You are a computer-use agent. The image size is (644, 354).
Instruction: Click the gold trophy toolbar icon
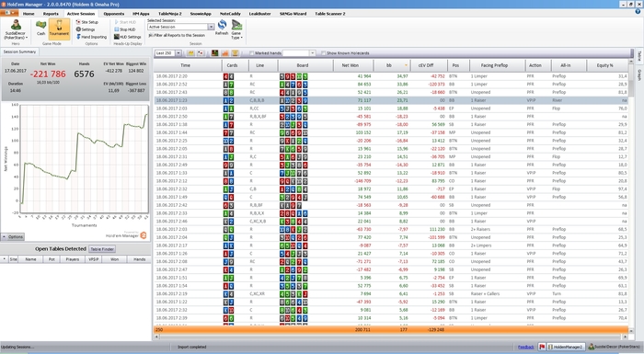(x=235, y=53)
